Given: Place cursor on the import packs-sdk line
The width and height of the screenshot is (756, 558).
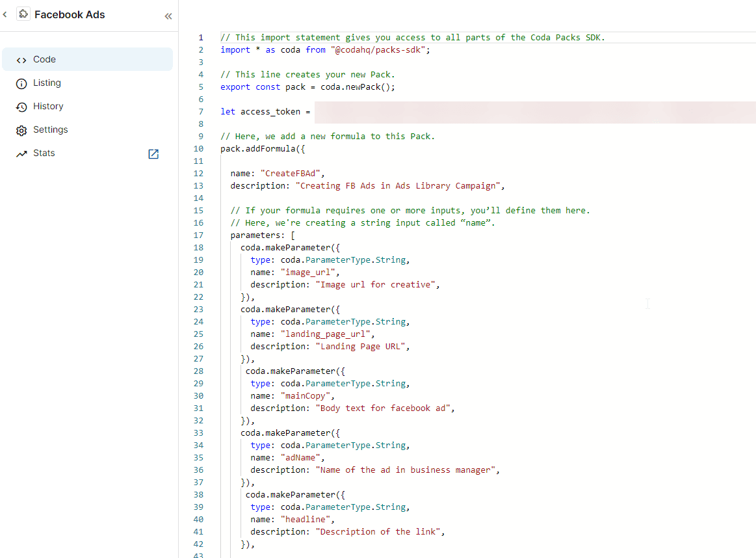Looking at the screenshot, I should (x=325, y=50).
